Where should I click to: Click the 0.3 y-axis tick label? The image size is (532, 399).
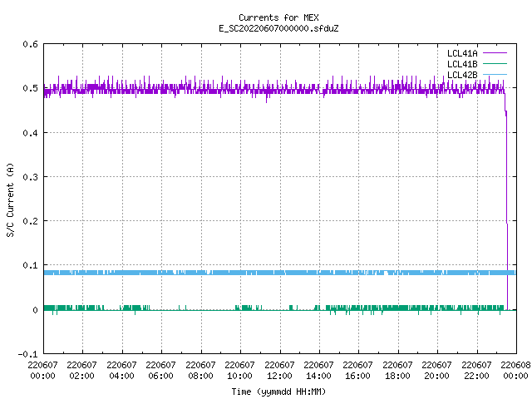tap(30, 177)
